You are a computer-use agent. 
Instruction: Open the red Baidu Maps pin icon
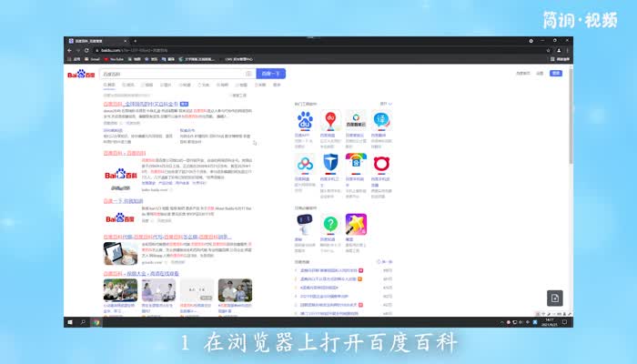pyautogui.click(x=331, y=119)
